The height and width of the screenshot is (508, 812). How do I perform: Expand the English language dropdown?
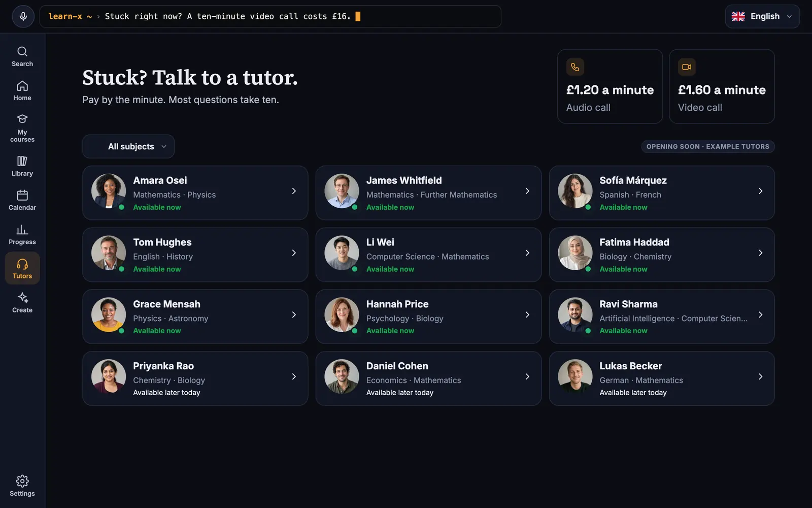(762, 16)
